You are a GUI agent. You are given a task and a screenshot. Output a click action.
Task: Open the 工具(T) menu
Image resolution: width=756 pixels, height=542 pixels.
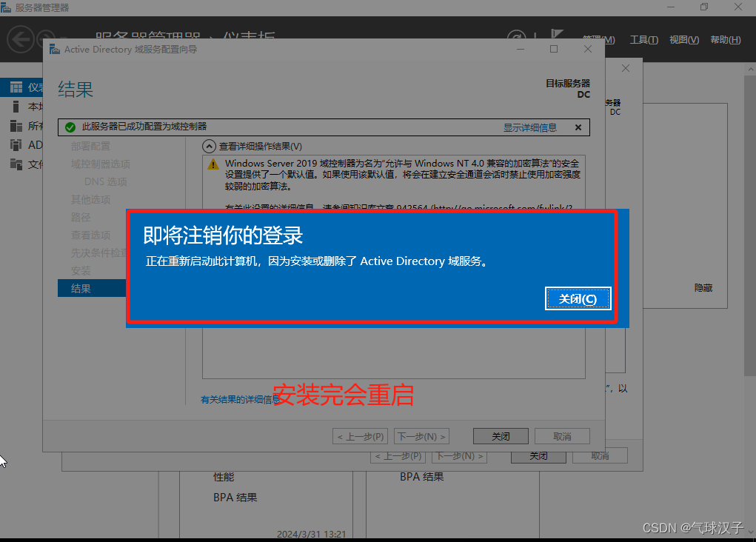(643, 39)
